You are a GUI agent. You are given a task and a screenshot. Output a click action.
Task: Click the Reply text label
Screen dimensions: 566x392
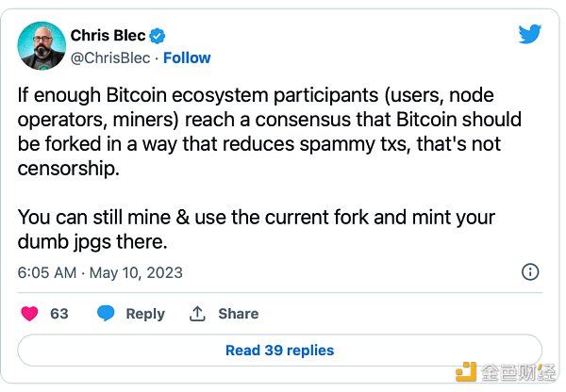click(145, 314)
